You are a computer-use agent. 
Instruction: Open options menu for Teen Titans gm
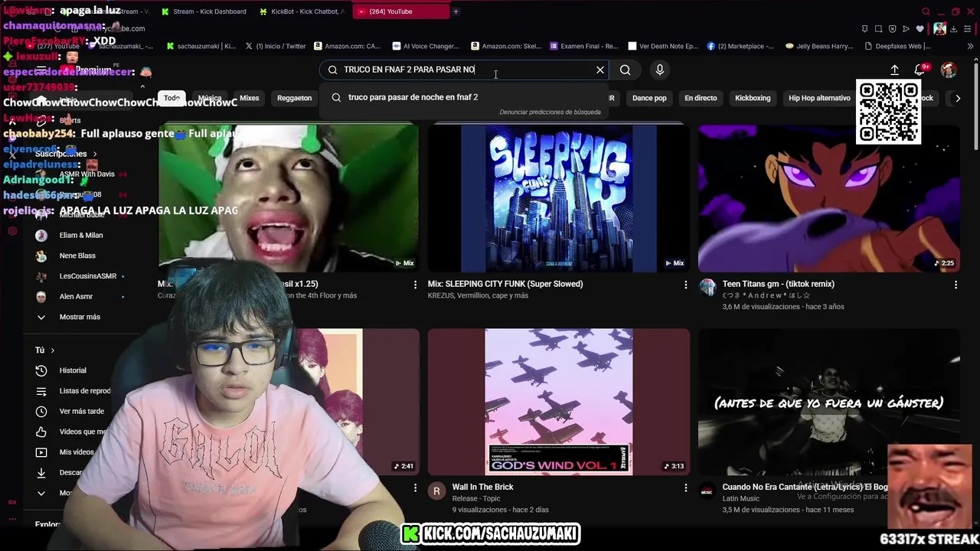955,285
